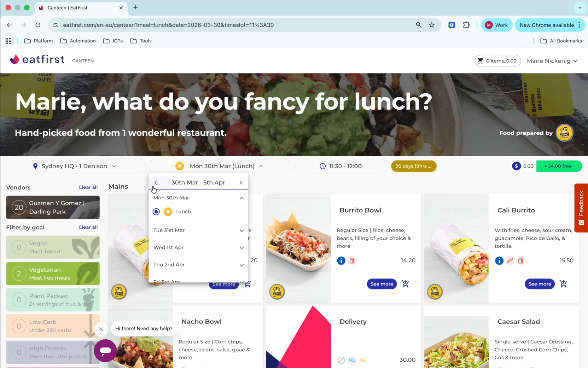Expand Tue 31st Mar date row
This screenshot has height=368, width=588.
(x=198, y=230)
